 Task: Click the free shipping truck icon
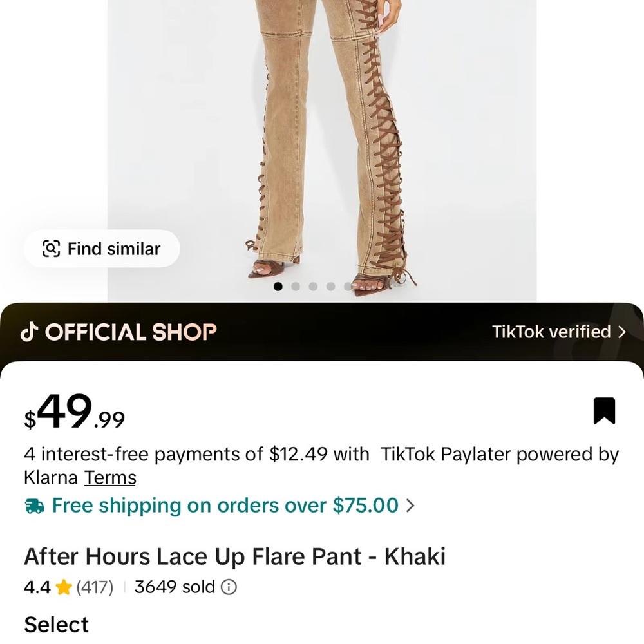coord(34,506)
